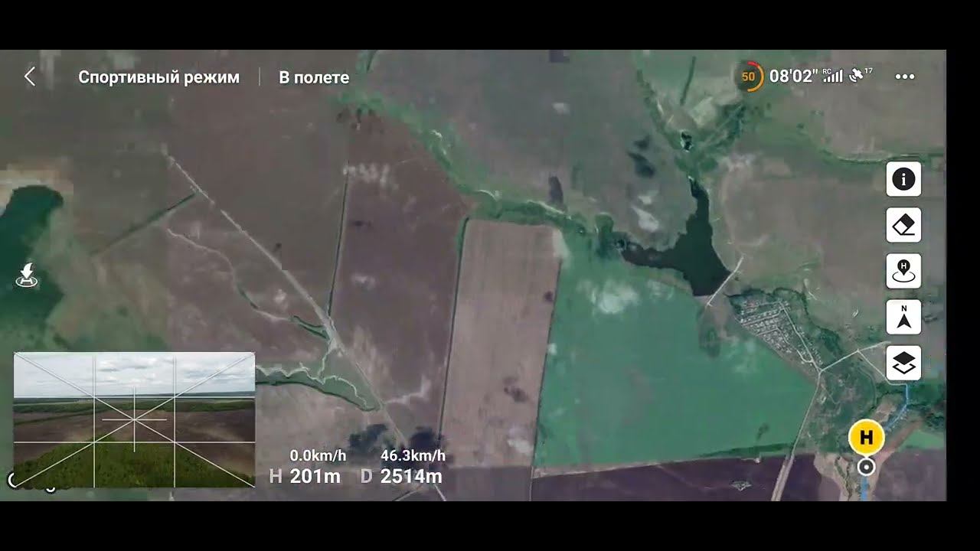The width and height of the screenshot is (980, 551).
Task: Tap the battery level 50 indicator
Action: tap(749, 77)
